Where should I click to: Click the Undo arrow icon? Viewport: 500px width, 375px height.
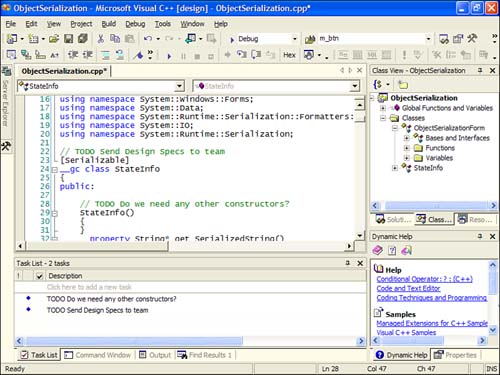tap(148, 39)
